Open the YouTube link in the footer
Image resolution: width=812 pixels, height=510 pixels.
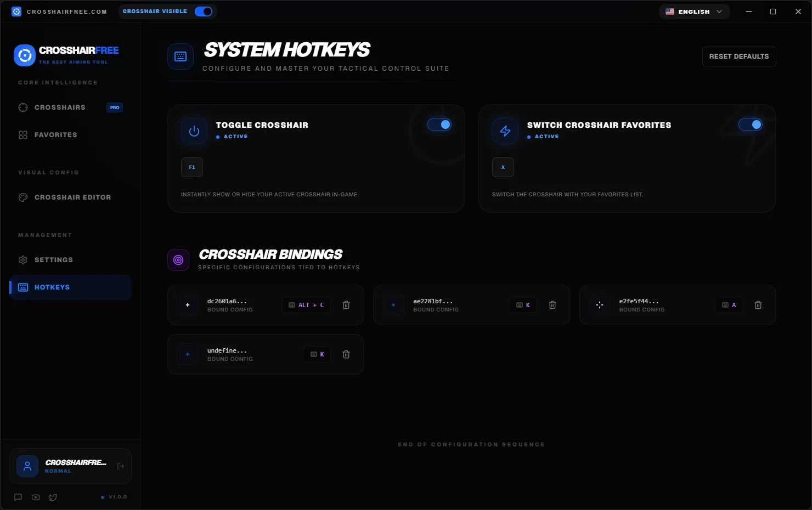pyautogui.click(x=35, y=497)
